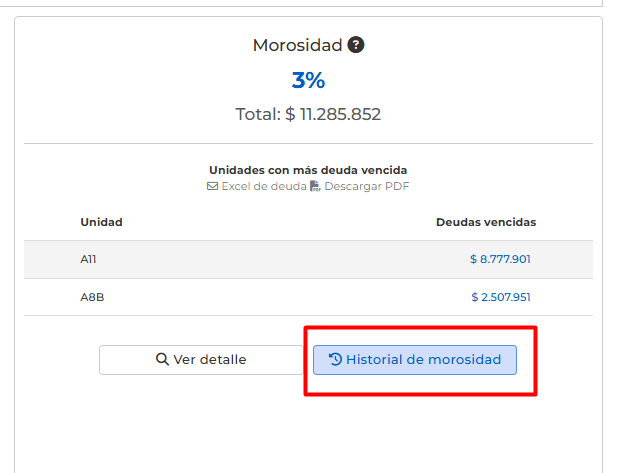
Task: Open the Excel de deuda link
Action: pyautogui.click(x=263, y=186)
